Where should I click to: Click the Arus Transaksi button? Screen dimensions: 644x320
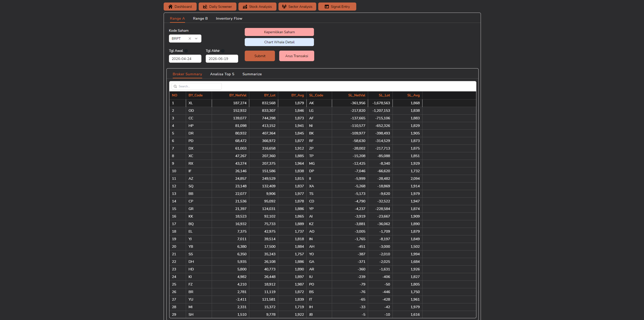pyautogui.click(x=297, y=56)
